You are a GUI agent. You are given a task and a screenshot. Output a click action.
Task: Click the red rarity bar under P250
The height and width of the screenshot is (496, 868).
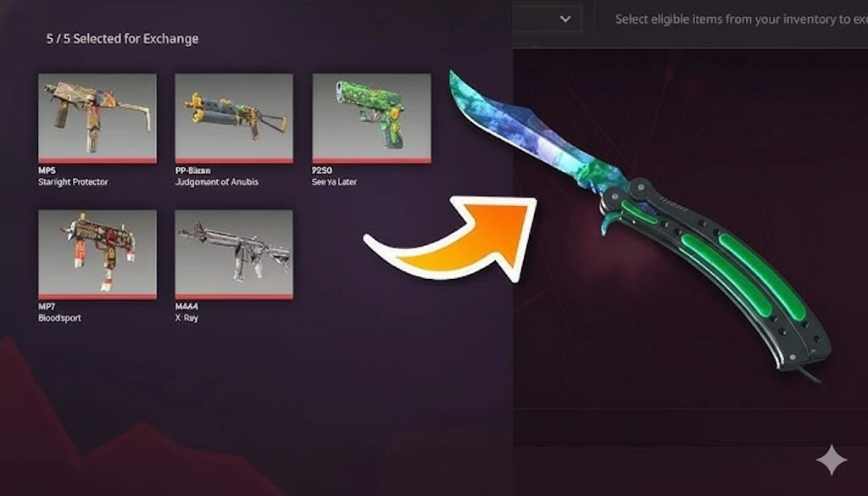coord(371,160)
